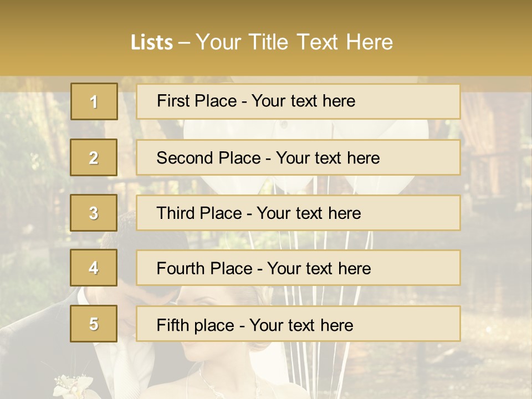The width and height of the screenshot is (532, 399).
Task: Click the number 5 box
Action: (x=94, y=324)
